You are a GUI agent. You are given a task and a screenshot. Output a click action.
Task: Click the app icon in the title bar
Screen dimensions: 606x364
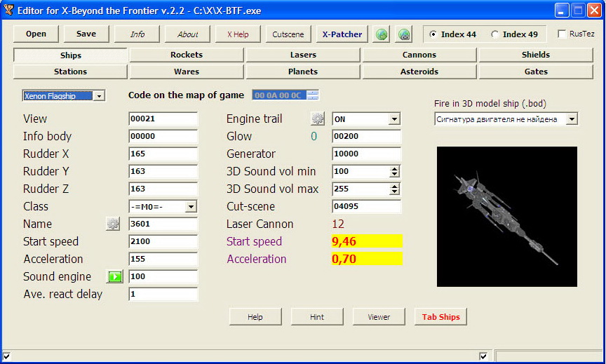(x=8, y=10)
